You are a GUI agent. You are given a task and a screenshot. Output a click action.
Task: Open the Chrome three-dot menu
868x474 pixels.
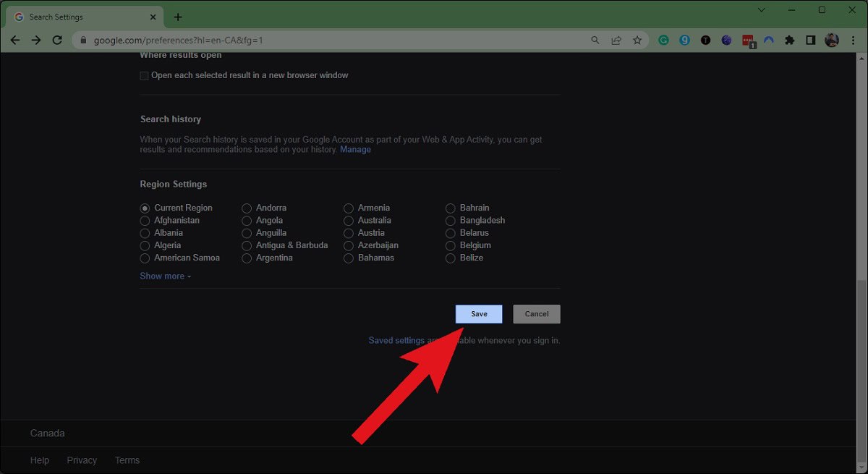(854, 41)
